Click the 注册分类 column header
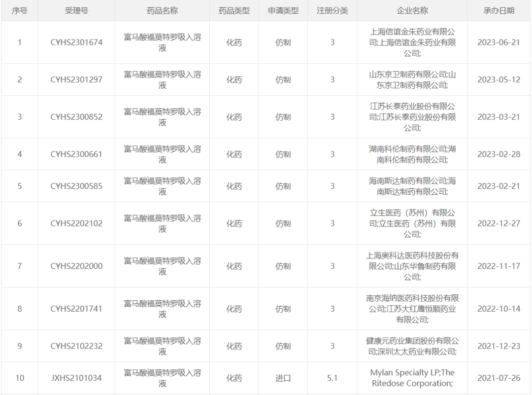The width and height of the screenshot is (532, 395). click(x=332, y=10)
